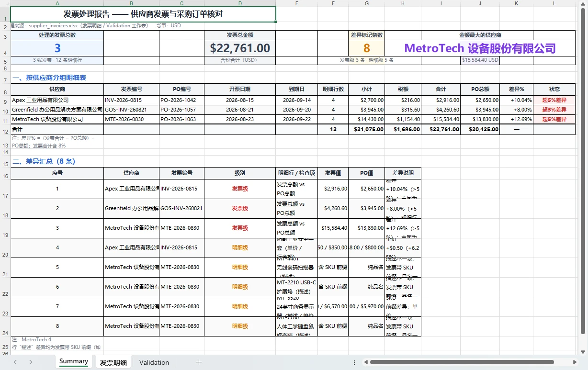Click the 明细行数 column header
The image size is (588, 370).
[333, 90]
